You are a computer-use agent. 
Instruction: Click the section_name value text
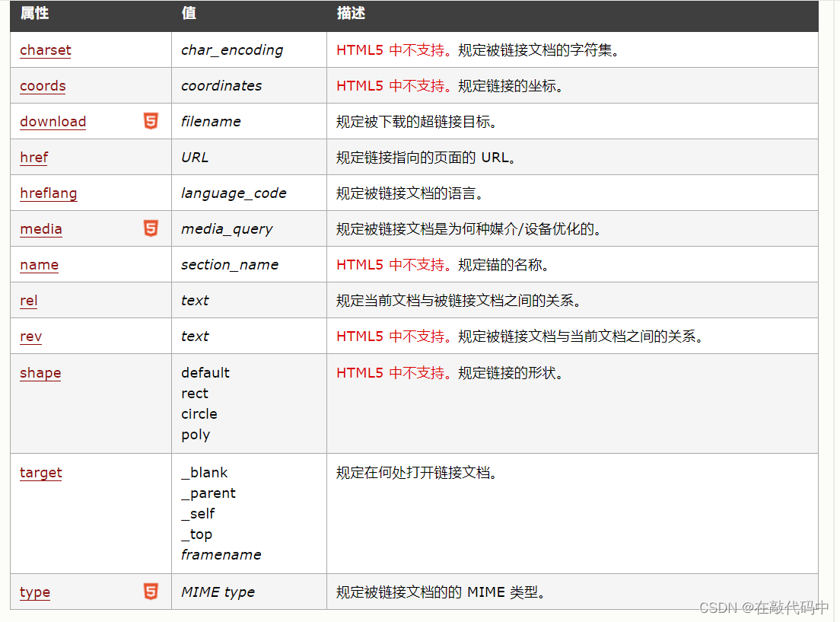click(x=230, y=265)
